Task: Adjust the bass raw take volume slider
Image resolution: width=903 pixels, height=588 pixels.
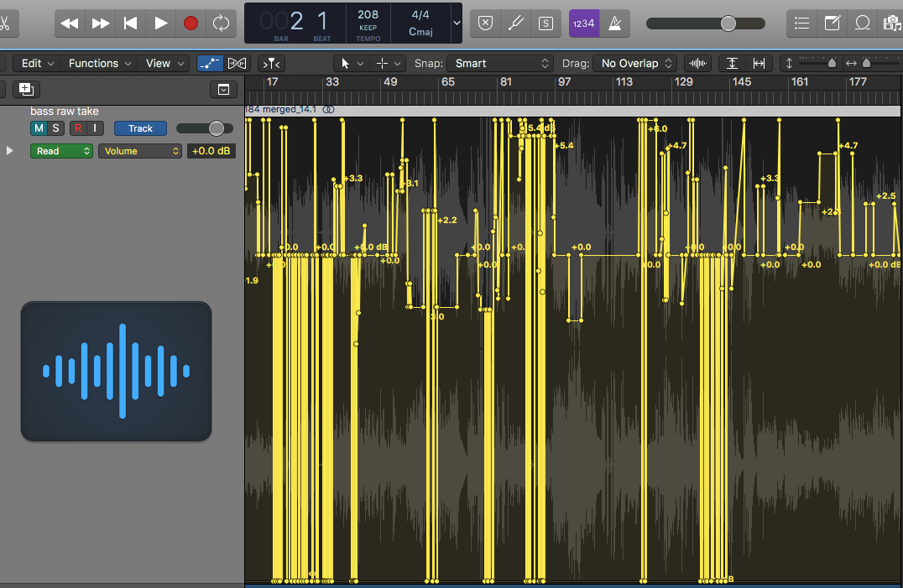Action: pyautogui.click(x=205, y=128)
